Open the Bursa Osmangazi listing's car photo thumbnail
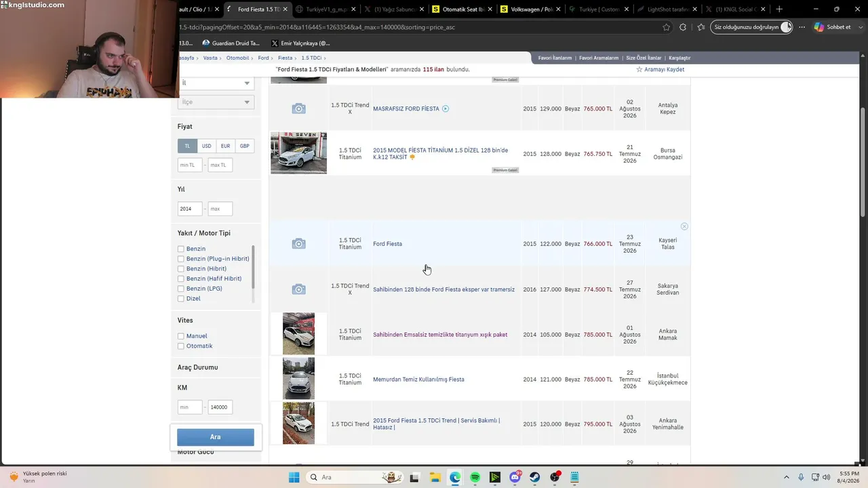Viewport: 868px width, 488px height. (x=298, y=153)
